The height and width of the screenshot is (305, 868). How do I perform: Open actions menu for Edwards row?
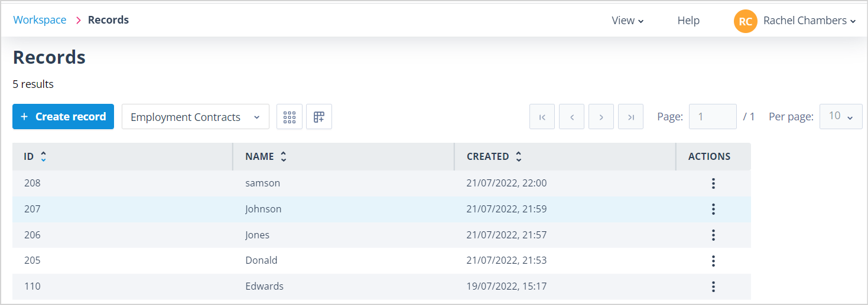pos(713,287)
